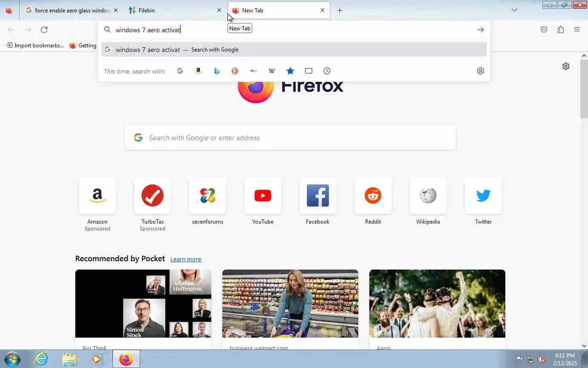Image resolution: width=588 pixels, height=368 pixels.
Task: Click in the address bar text field
Action: [x=294, y=30]
